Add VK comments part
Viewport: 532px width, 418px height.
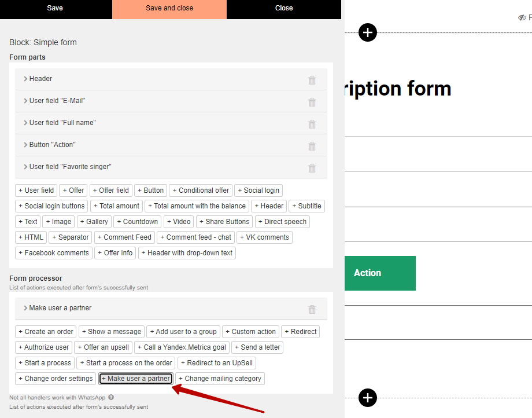265,237
